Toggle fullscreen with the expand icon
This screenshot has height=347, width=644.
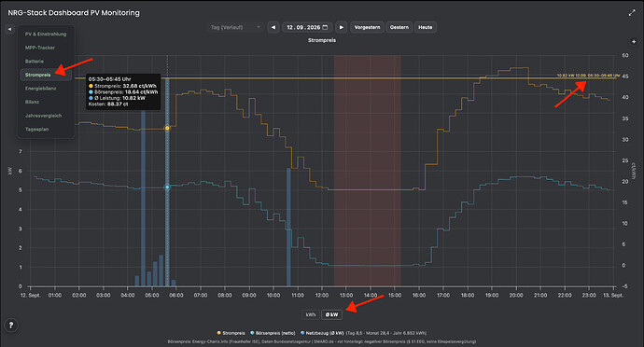click(632, 13)
